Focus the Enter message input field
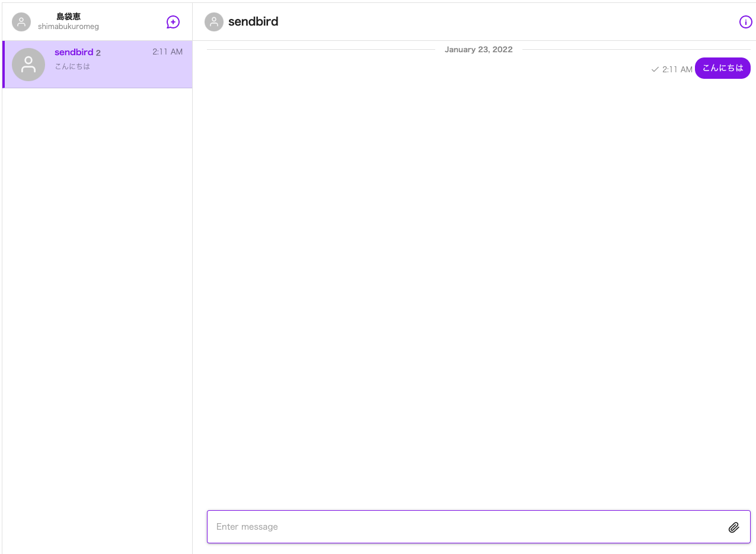The height and width of the screenshot is (554, 756). point(479,527)
